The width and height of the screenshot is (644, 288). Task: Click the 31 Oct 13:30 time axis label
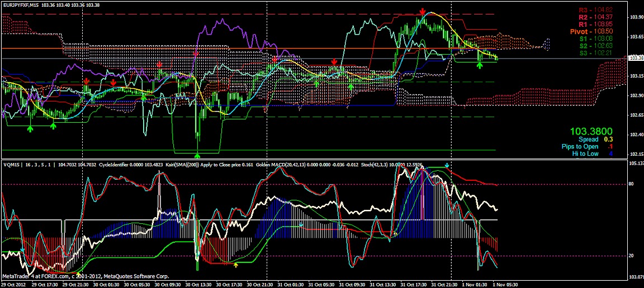383,284
